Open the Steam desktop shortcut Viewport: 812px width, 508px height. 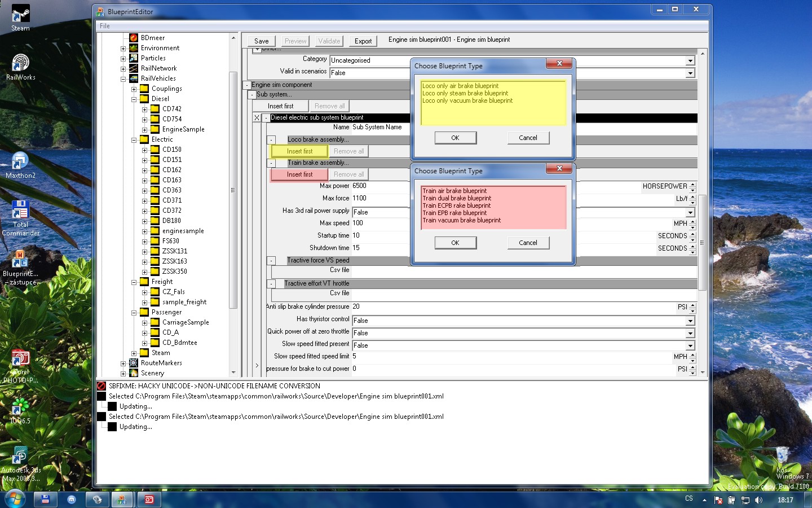coord(20,17)
